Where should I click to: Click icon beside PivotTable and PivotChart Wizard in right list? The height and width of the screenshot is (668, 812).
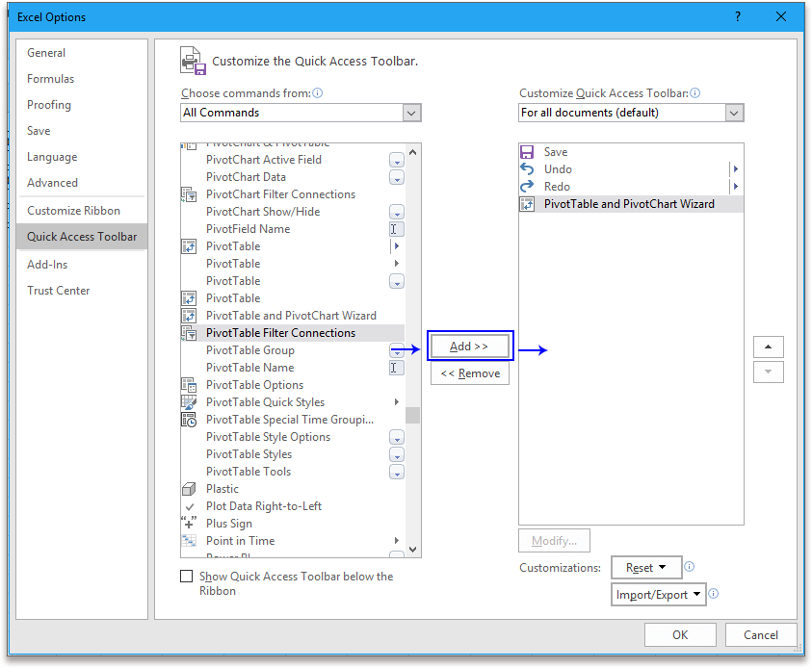coord(527,204)
